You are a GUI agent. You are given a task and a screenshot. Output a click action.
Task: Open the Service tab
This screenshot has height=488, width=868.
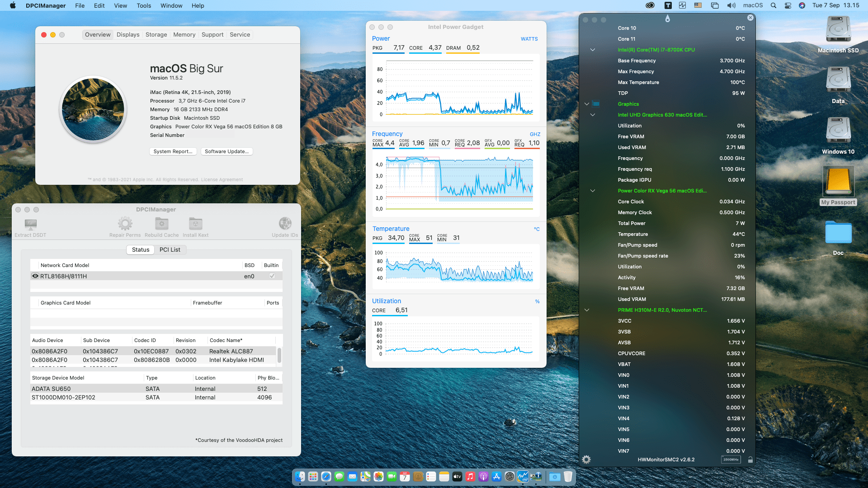240,34
